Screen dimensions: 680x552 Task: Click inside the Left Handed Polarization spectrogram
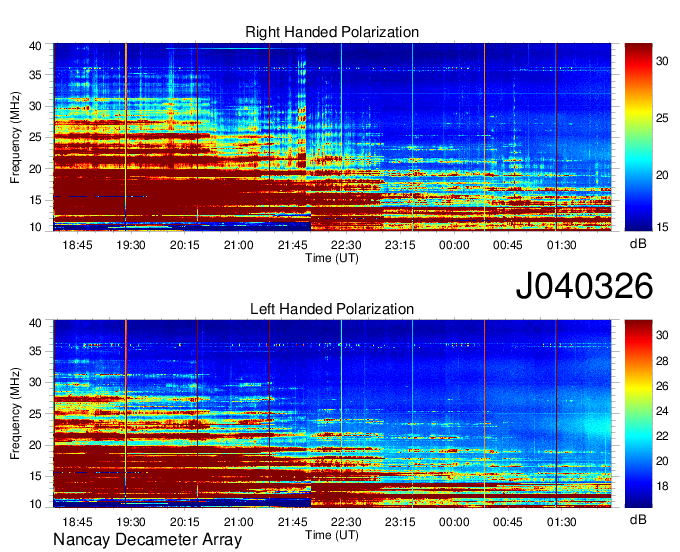click(332, 414)
